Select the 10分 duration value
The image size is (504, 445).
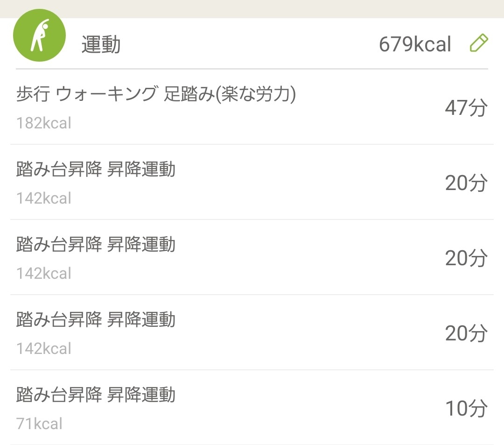466,409
